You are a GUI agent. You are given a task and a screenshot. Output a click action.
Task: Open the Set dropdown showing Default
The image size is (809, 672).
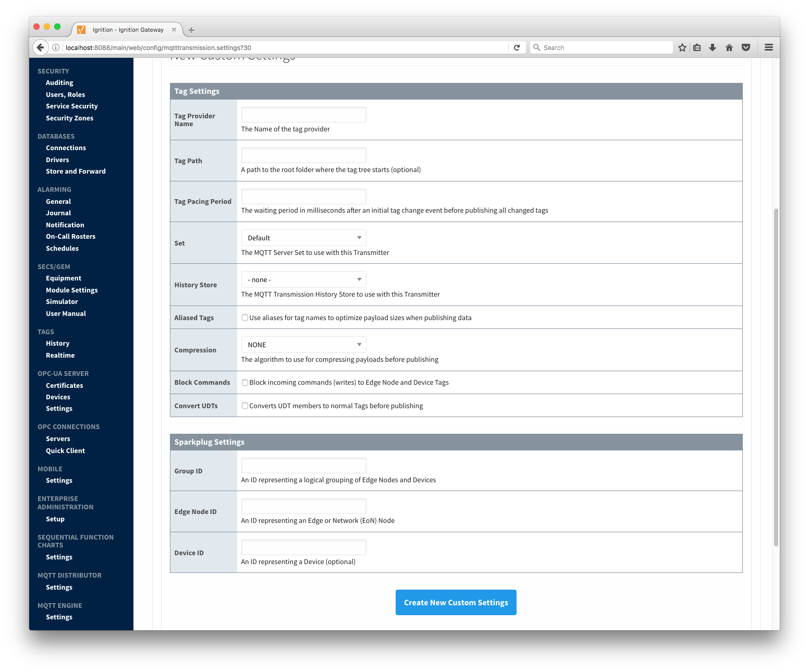pyautogui.click(x=303, y=238)
